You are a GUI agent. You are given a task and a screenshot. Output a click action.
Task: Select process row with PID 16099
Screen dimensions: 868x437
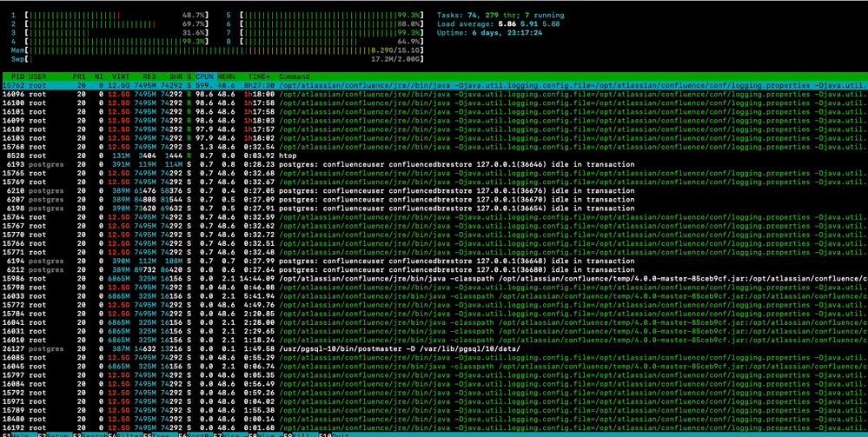[x=434, y=121]
